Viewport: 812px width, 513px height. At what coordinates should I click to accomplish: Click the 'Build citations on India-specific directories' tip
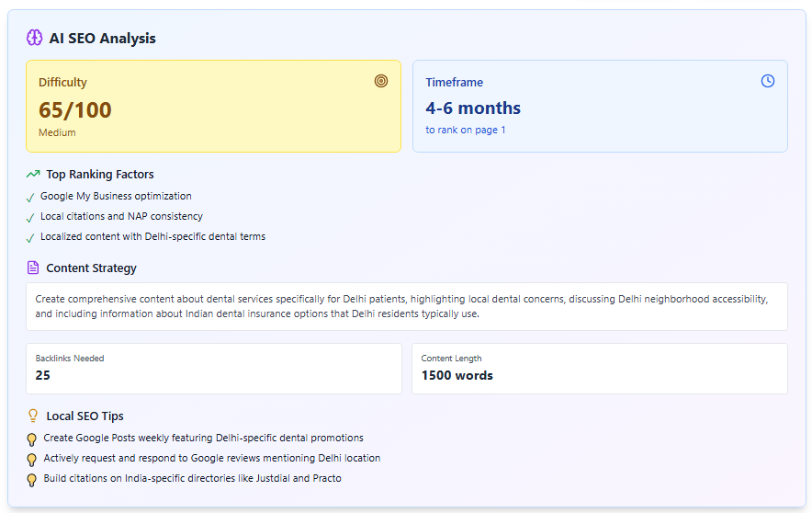[x=193, y=478]
